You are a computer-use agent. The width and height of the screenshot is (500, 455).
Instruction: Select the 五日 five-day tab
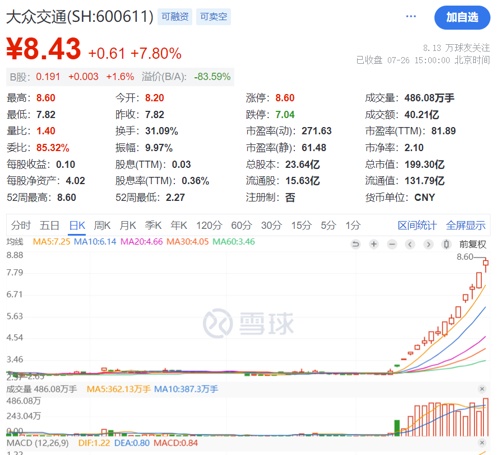(49, 225)
